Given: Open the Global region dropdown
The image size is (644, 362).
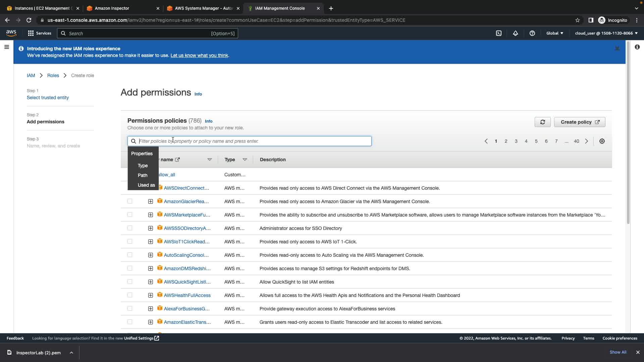Looking at the screenshot, I should coord(554,33).
